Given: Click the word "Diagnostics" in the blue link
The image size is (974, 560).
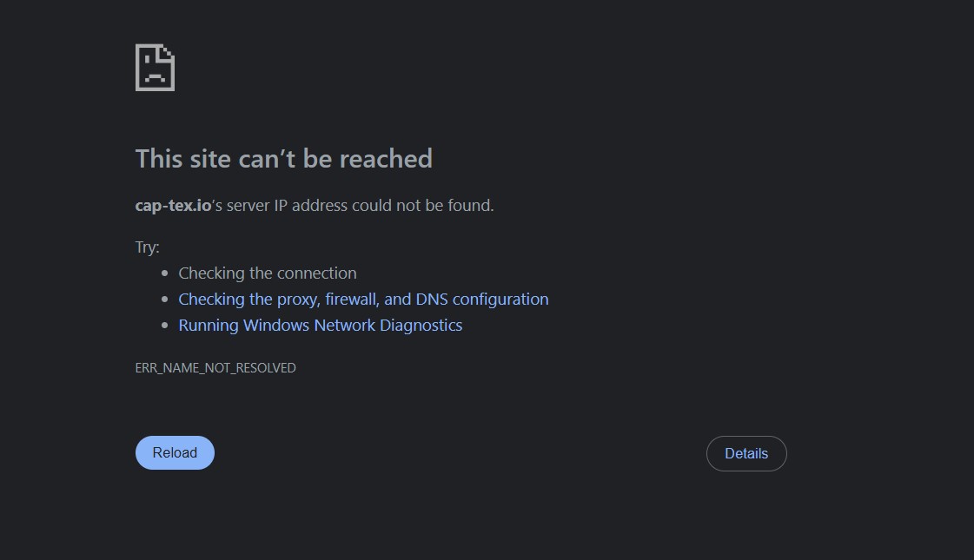Looking at the screenshot, I should 421,326.
